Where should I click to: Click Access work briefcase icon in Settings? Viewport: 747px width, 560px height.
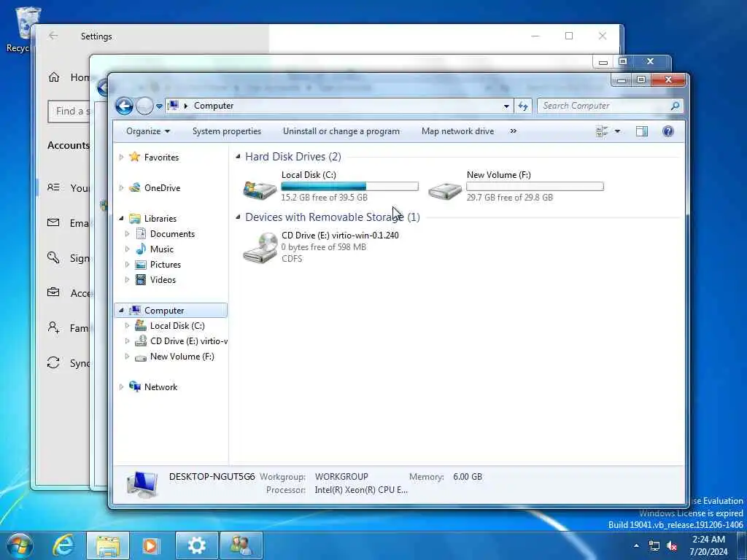53,292
